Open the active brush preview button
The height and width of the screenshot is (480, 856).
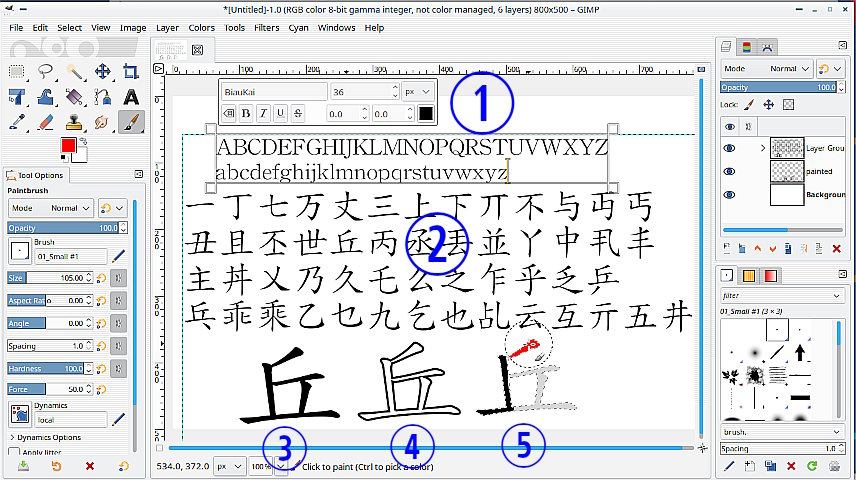(x=20, y=252)
